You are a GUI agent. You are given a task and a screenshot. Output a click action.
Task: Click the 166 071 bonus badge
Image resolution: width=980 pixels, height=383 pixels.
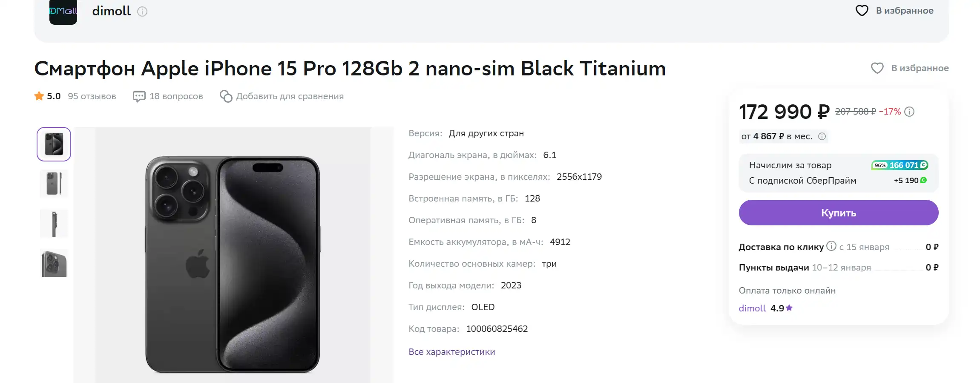click(x=900, y=165)
